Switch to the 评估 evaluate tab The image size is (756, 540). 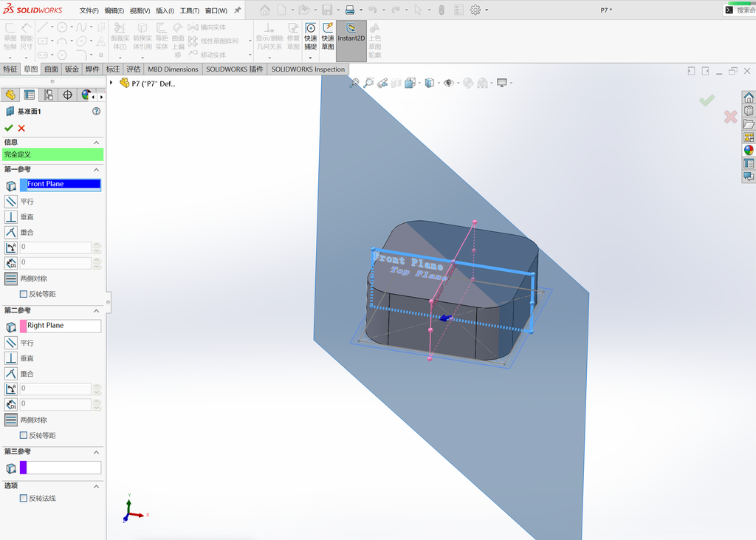coord(133,69)
